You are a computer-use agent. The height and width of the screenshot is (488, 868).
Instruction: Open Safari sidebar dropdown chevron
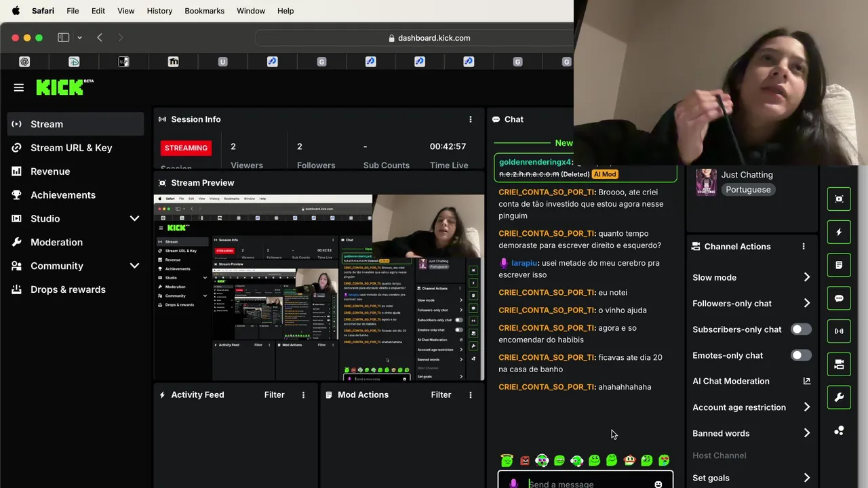point(79,38)
